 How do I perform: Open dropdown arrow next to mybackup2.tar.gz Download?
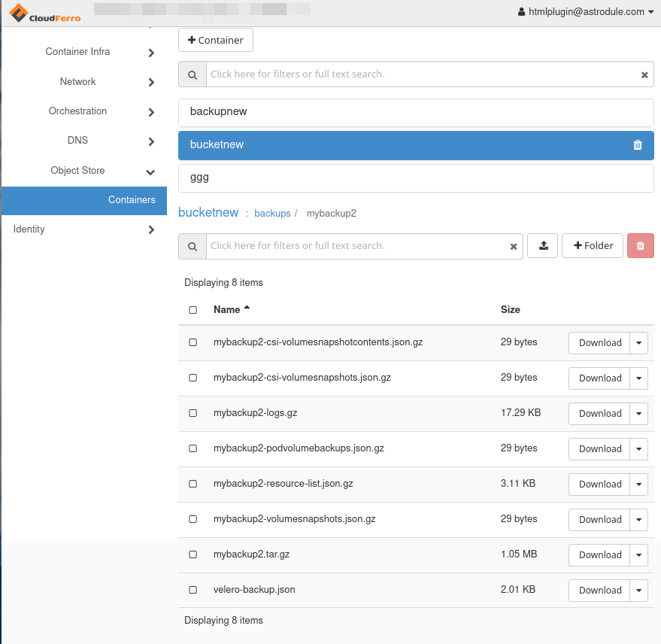tap(638, 555)
